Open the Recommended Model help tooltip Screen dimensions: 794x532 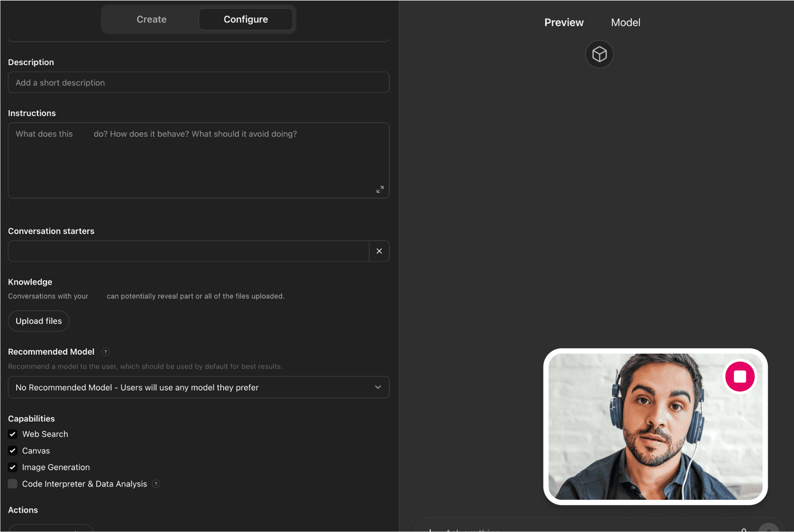(105, 351)
